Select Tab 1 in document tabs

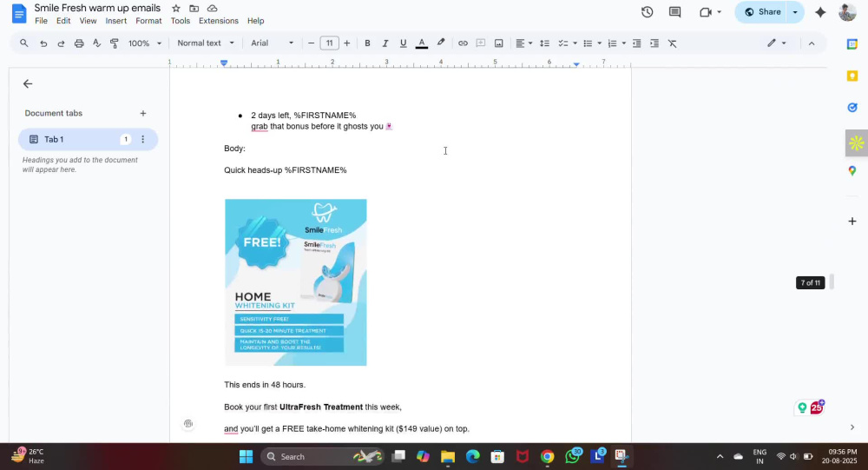pos(88,139)
